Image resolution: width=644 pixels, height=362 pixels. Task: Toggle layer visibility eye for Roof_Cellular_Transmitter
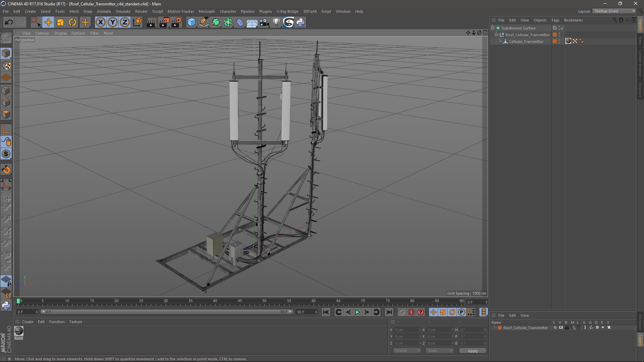pos(561,327)
